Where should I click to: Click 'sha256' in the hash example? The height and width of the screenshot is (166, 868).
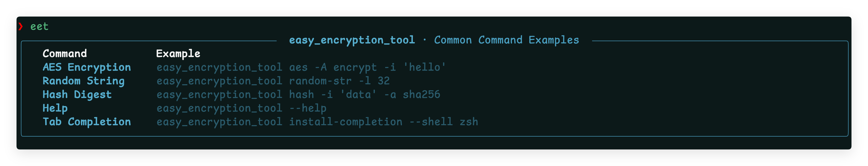[x=421, y=94]
